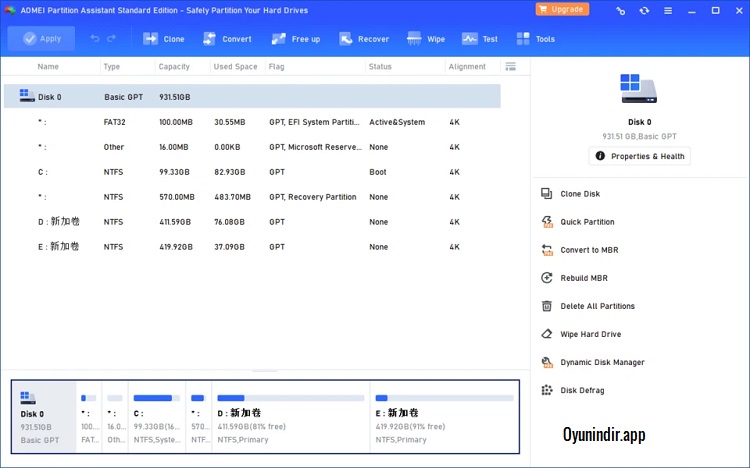Click the 82.93GB used space cell

230,172
